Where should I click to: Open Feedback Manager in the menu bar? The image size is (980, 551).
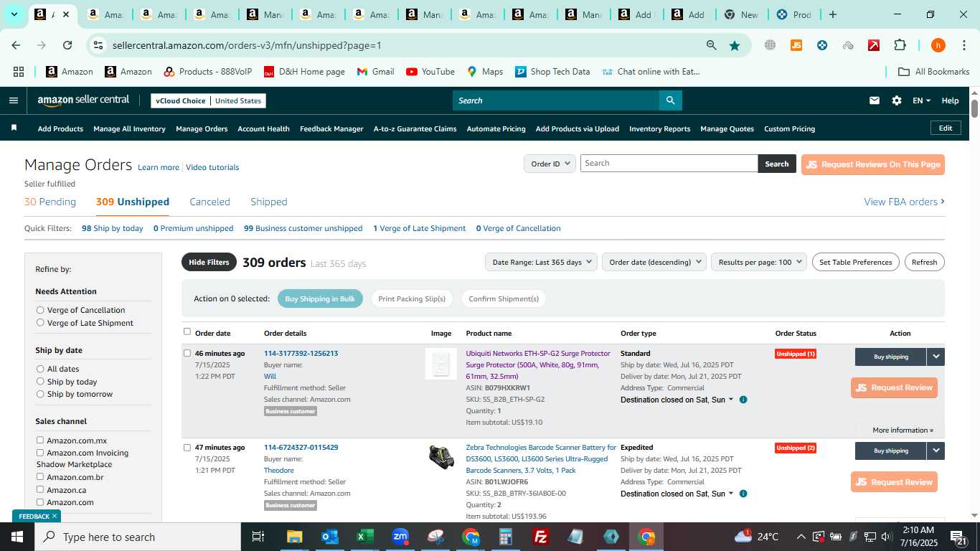point(331,128)
